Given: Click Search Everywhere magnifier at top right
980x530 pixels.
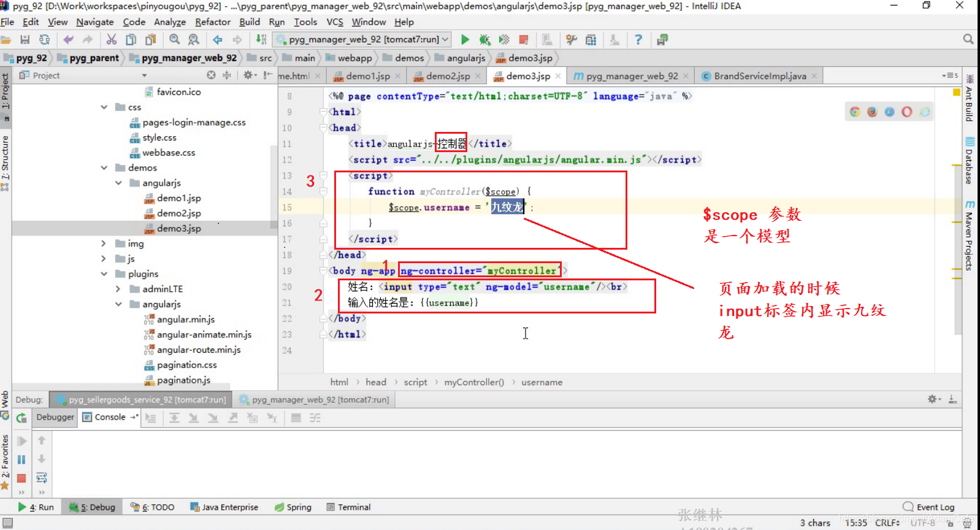Looking at the screenshot, I should coord(968,39).
